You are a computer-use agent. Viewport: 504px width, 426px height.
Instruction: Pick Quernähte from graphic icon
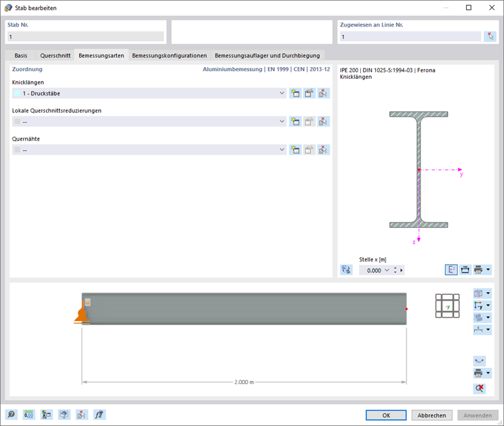324,150
